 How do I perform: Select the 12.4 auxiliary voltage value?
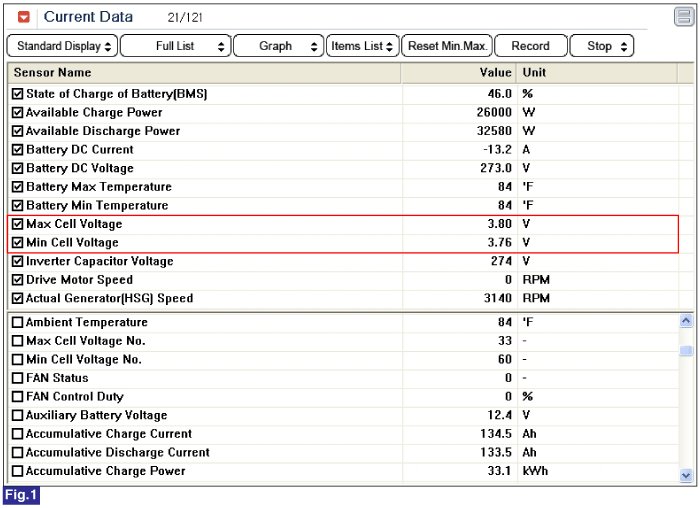point(499,415)
